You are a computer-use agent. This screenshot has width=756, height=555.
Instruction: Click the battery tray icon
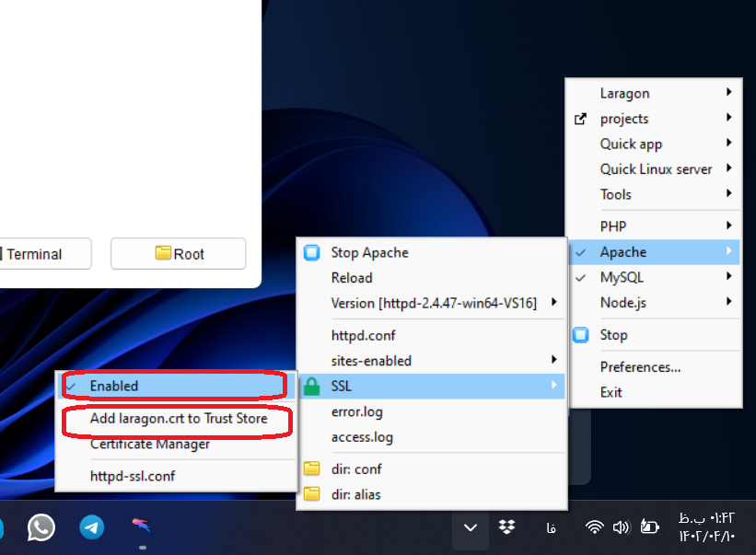649,526
